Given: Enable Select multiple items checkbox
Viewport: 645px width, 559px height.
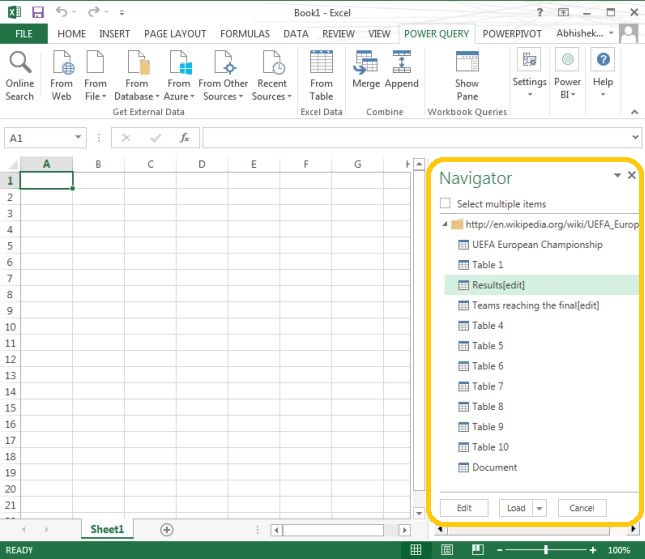Looking at the screenshot, I should point(446,204).
